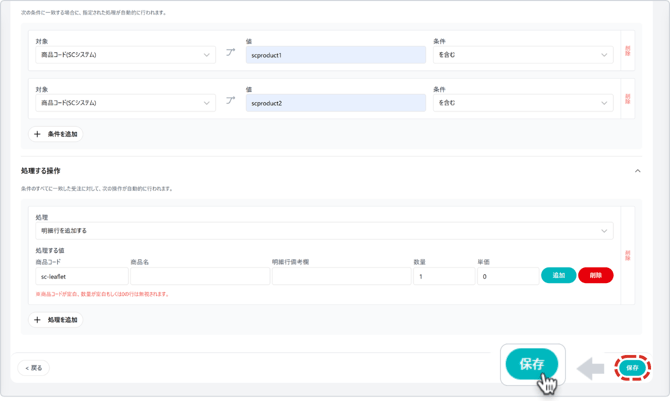The image size is (670, 401).
Task: Open 処理 dropdown '明細行を追加する'
Action: (x=324, y=231)
